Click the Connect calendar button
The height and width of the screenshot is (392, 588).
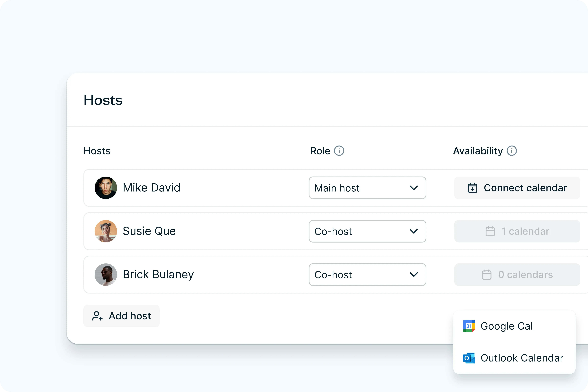click(x=517, y=188)
